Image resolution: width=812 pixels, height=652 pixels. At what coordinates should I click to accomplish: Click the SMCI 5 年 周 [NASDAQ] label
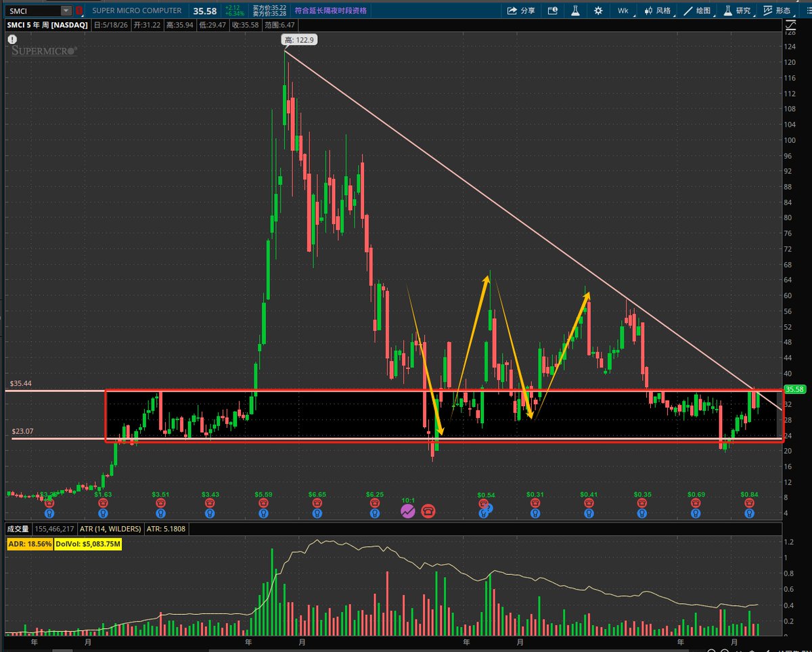click(x=47, y=24)
